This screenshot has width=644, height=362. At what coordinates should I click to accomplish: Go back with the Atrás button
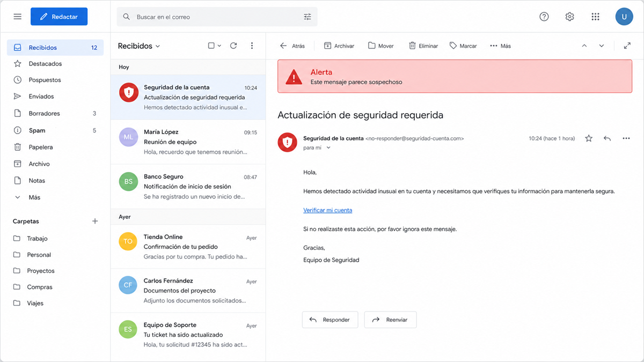point(292,46)
